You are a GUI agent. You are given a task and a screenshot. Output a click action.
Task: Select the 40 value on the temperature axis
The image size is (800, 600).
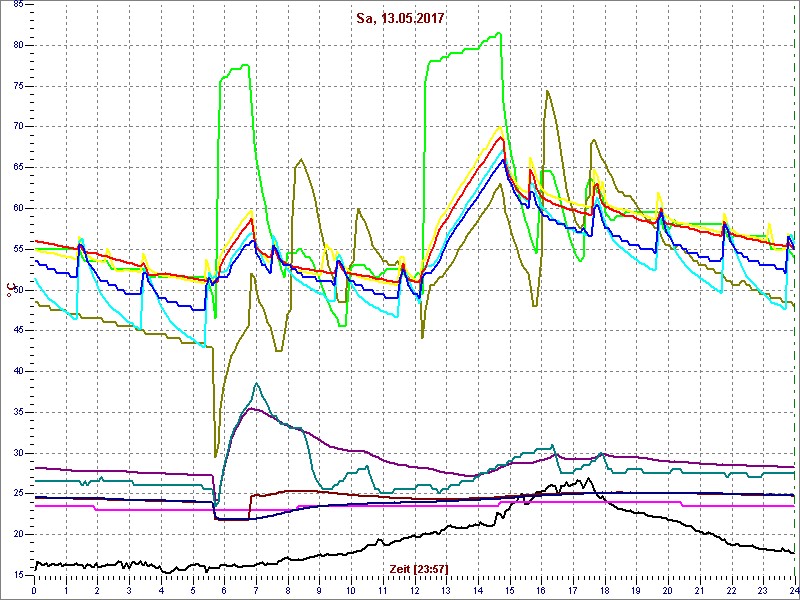tap(16, 372)
